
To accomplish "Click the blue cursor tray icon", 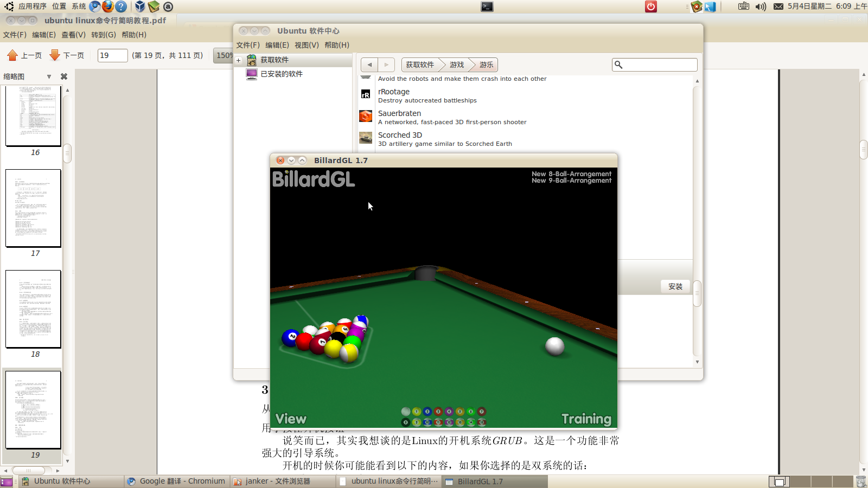I will 710,7.
